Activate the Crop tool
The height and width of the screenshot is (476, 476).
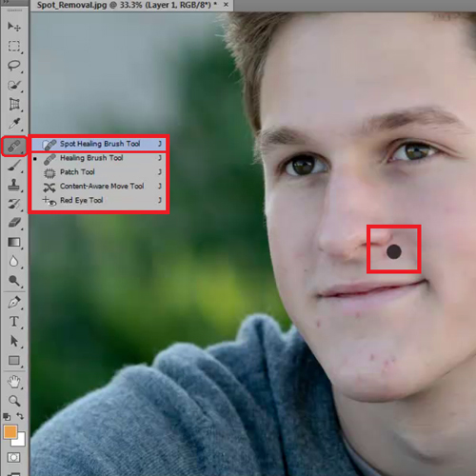click(x=14, y=104)
